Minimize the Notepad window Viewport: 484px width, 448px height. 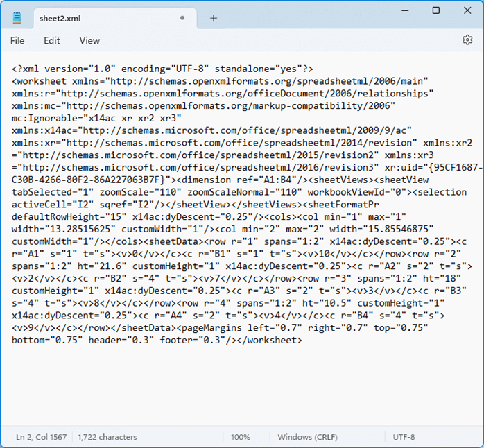point(403,10)
